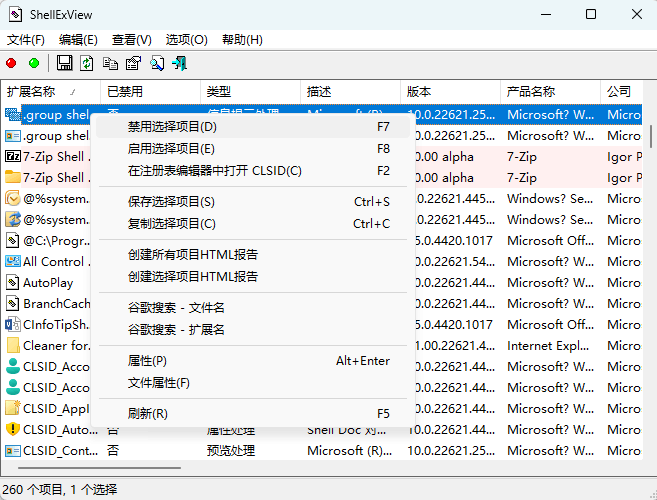The width and height of the screenshot is (657, 500).
Task: Click the floppy disk save icon
Action: [x=65, y=64]
